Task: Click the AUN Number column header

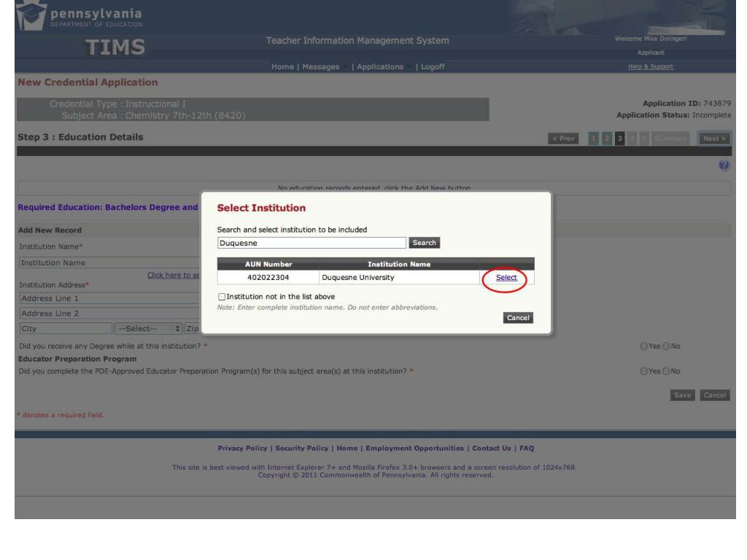Action: click(x=268, y=264)
